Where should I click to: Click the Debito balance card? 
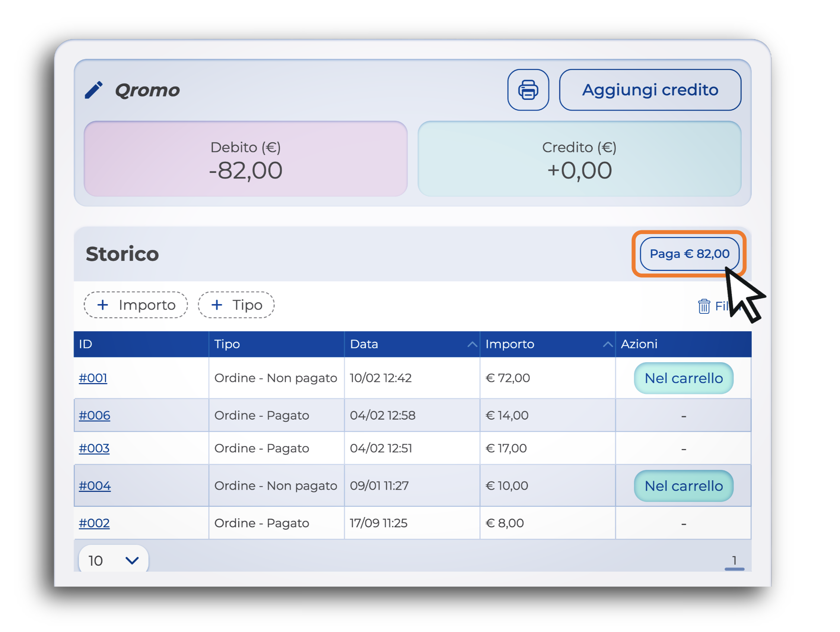pyautogui.click(x=245, y=159)
